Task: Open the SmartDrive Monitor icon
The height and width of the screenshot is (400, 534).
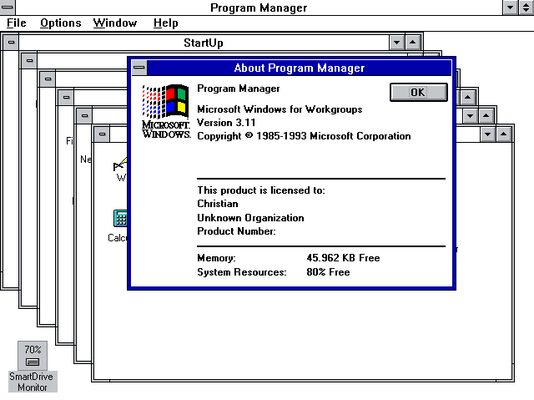Action: tap(32, 356)
